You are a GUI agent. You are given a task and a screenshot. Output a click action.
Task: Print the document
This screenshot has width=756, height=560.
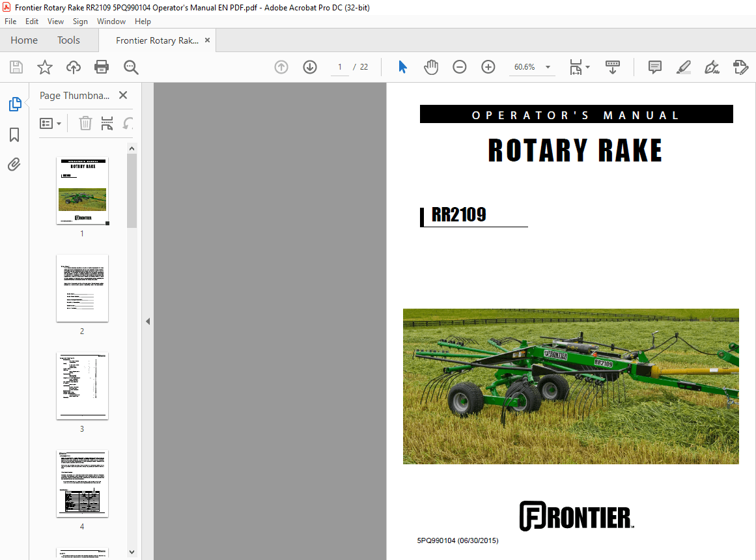pos(102,67)
